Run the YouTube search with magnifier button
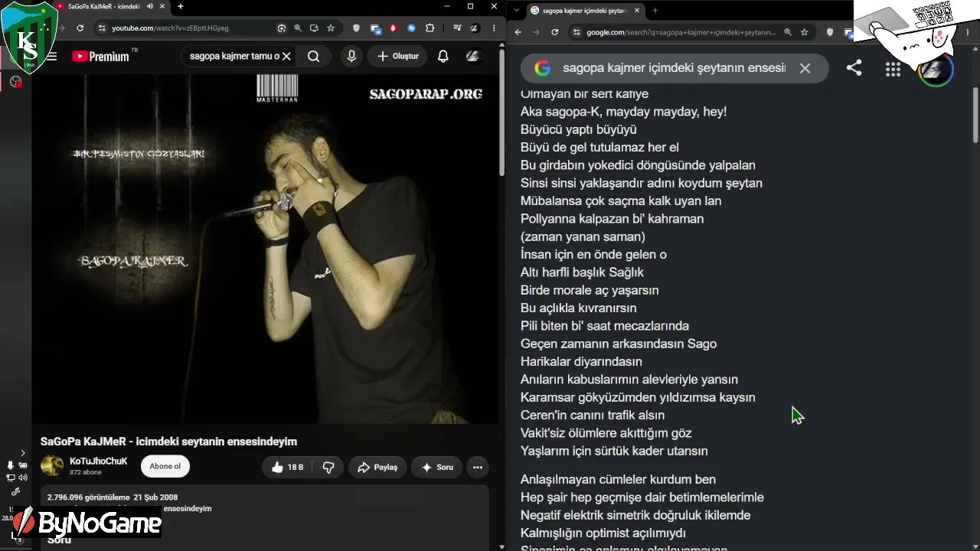 [x=313, y=56]
